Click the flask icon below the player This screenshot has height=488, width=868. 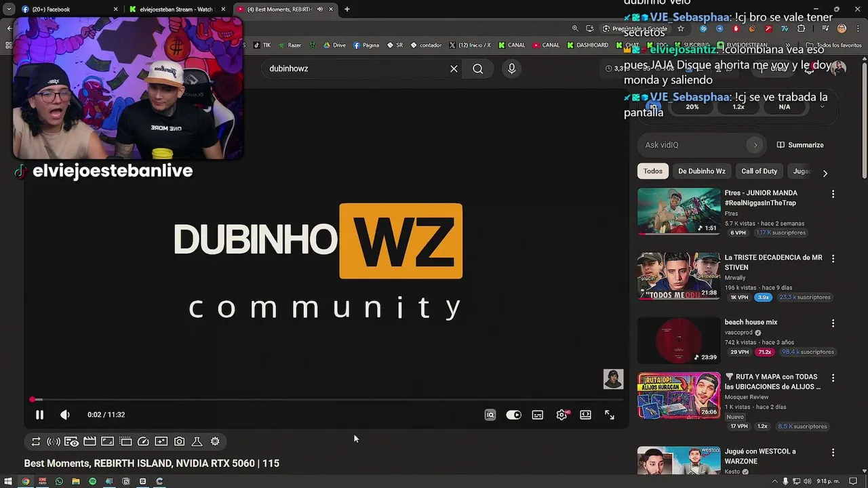pyautogui.click(x=197, y=441)
